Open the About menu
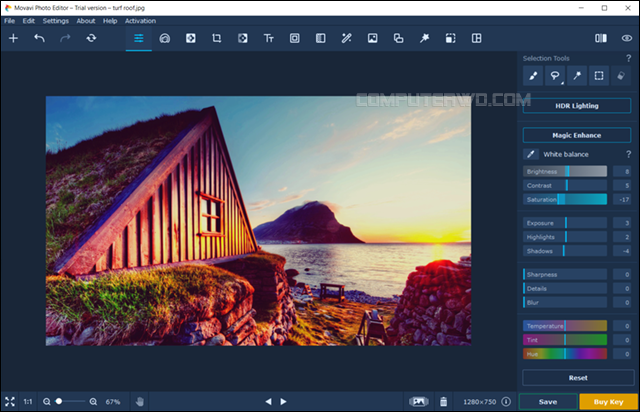 click(86, 21)
